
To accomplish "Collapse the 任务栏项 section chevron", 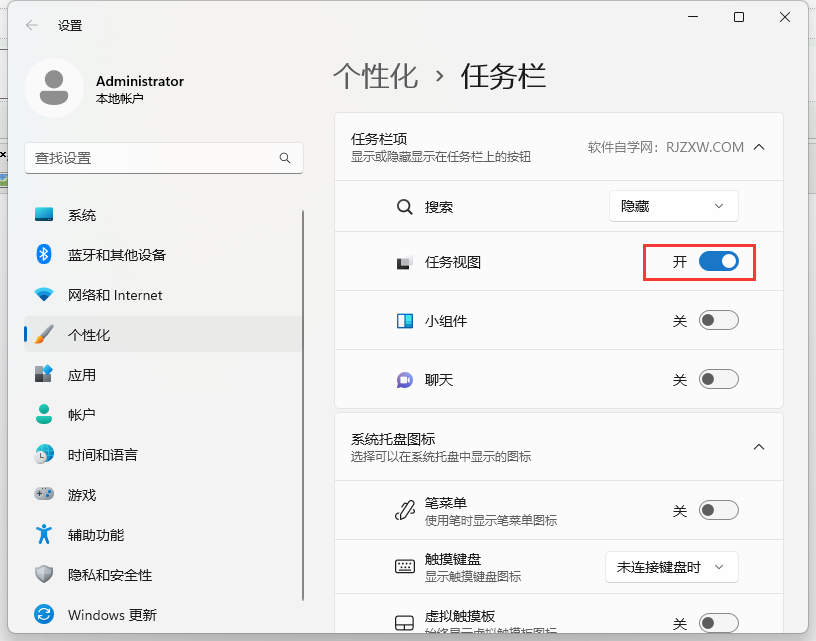I will (759, 147).
